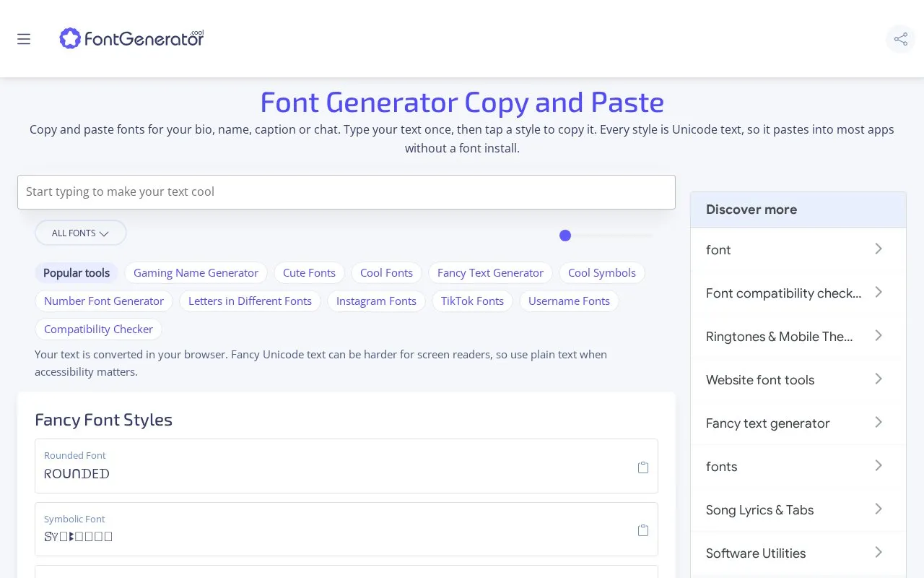Go to Instagram Fonts
Screen dimensions: 924x578
pyautogui.click(x=376, y=301)
